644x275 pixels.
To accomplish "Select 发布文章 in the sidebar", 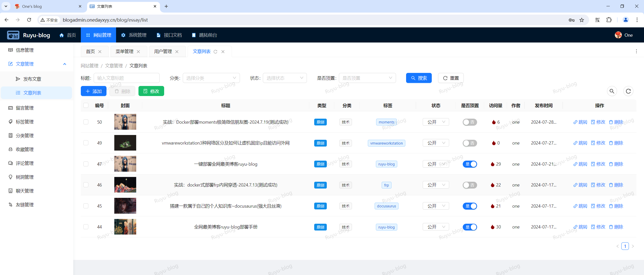I will coord(37,79).
